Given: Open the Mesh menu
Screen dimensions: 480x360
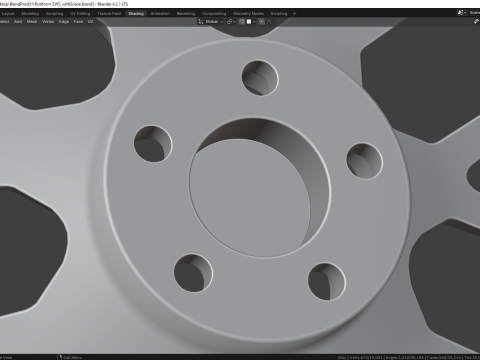Looking at the screenshot, I should click(x=32, y=22).
